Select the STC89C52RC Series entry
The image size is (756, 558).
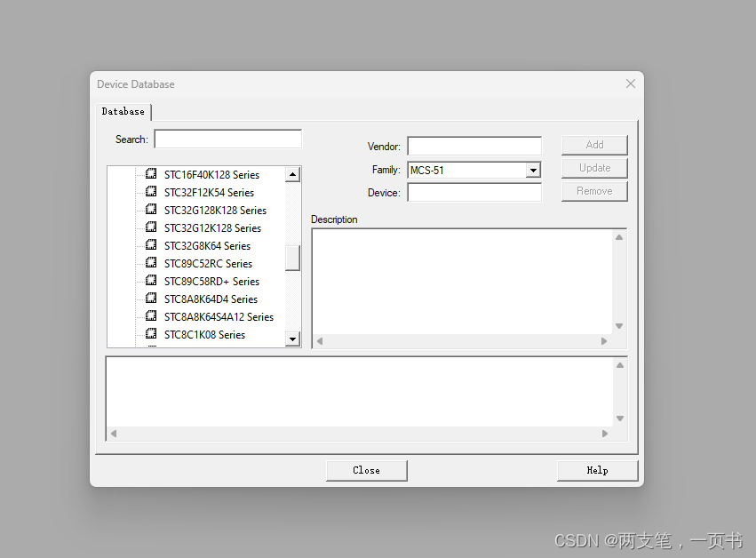208,263
